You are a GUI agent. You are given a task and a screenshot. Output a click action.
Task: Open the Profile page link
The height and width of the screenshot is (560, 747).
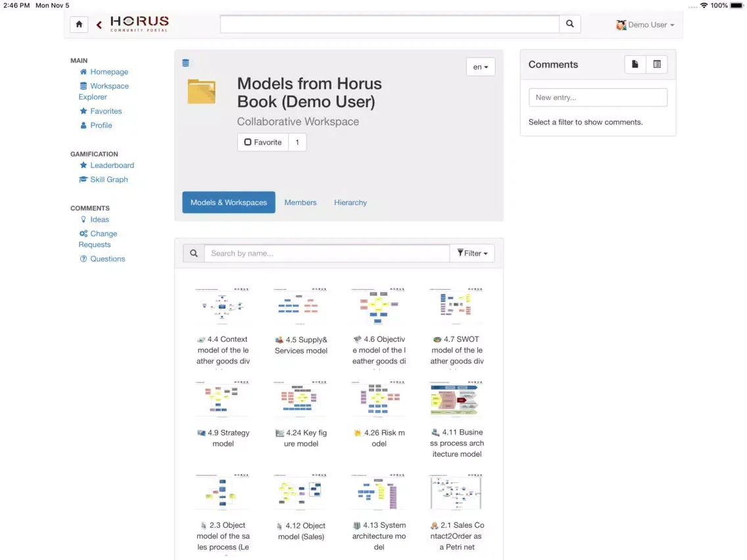(x=101, y=126)
